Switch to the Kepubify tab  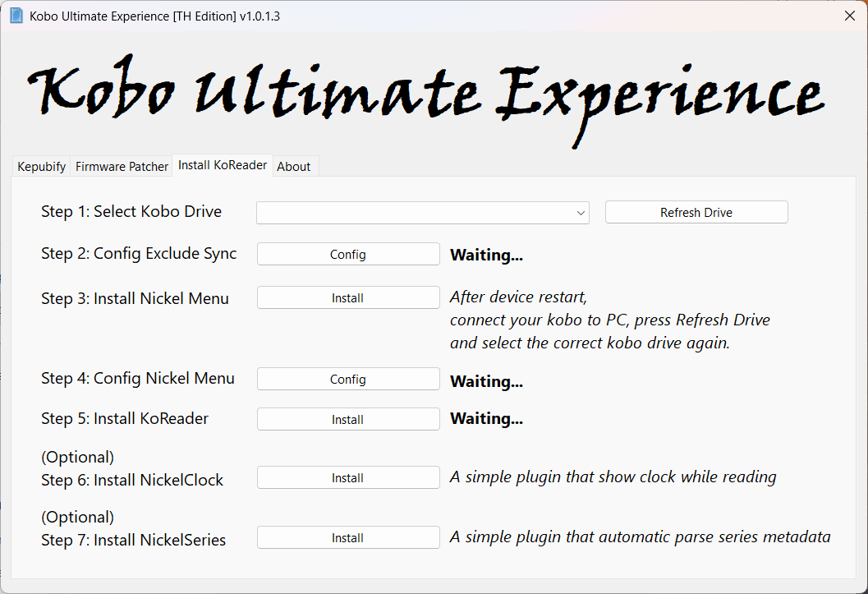coord(42,166)
